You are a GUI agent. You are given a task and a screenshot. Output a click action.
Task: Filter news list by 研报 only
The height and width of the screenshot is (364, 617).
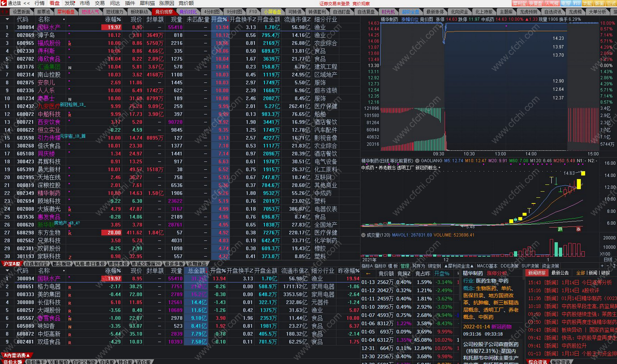point(606,273)
